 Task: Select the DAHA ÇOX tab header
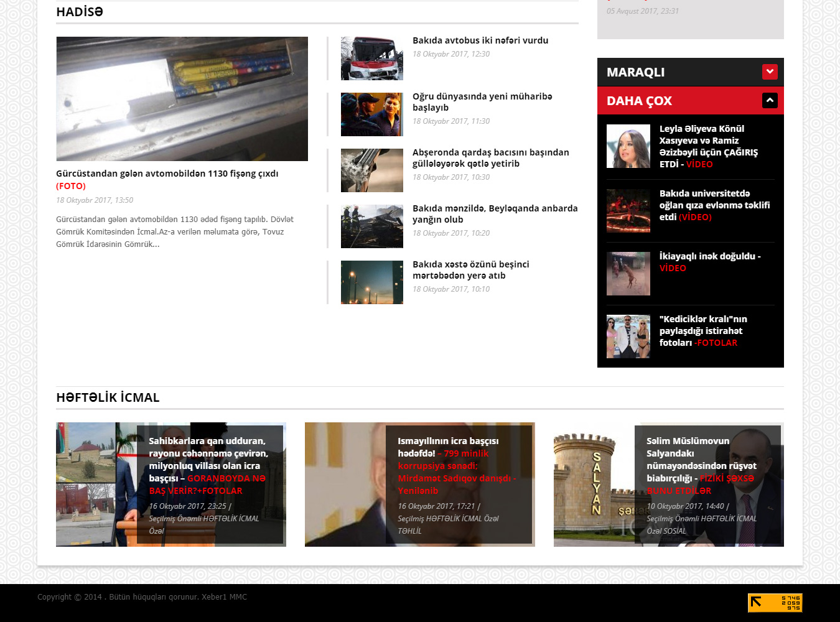639,101
